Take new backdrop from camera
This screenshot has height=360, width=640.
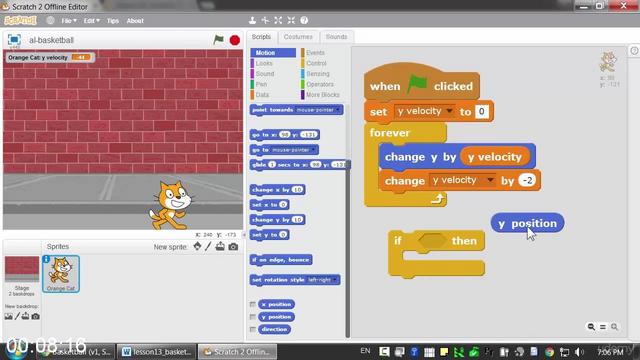[36, 316]
